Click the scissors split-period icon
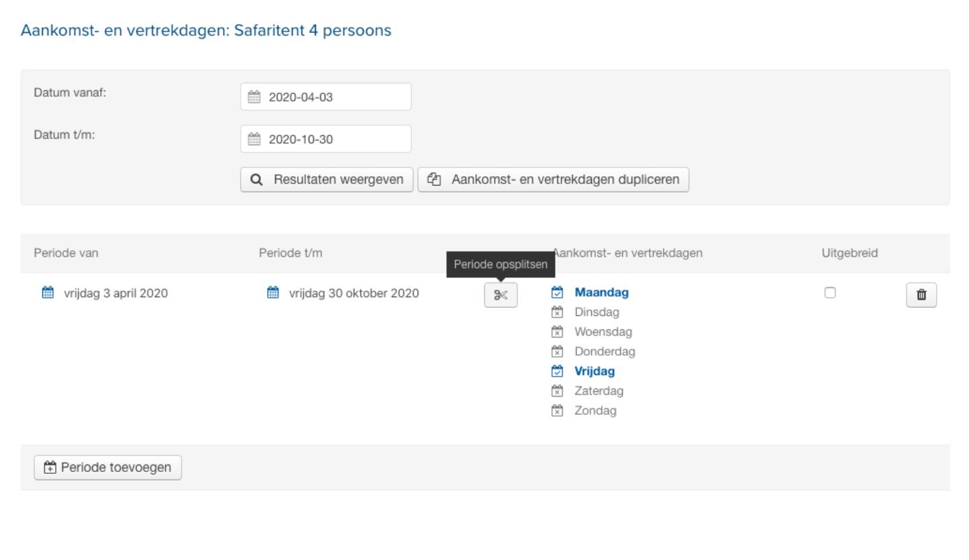 (x=500, y=295)
